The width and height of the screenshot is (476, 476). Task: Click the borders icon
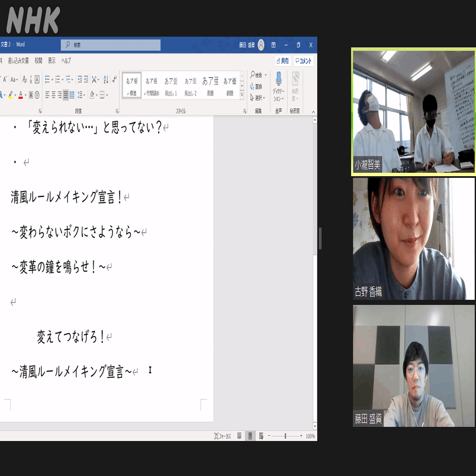(102, 95)
